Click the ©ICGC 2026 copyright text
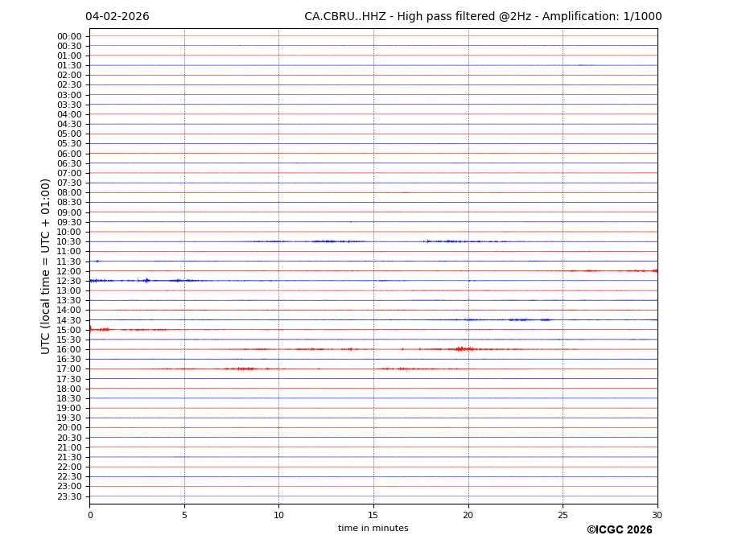746x560 pixels. coord(619,530)
